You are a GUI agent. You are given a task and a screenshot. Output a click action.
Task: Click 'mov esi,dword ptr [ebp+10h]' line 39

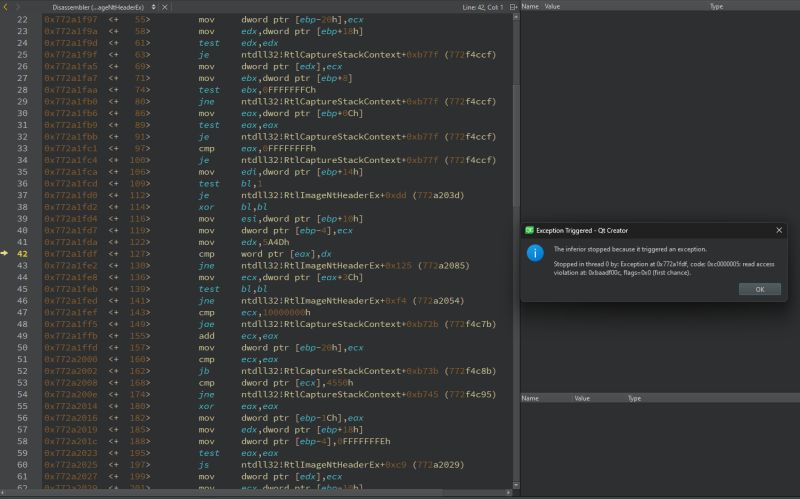(281, 218)
